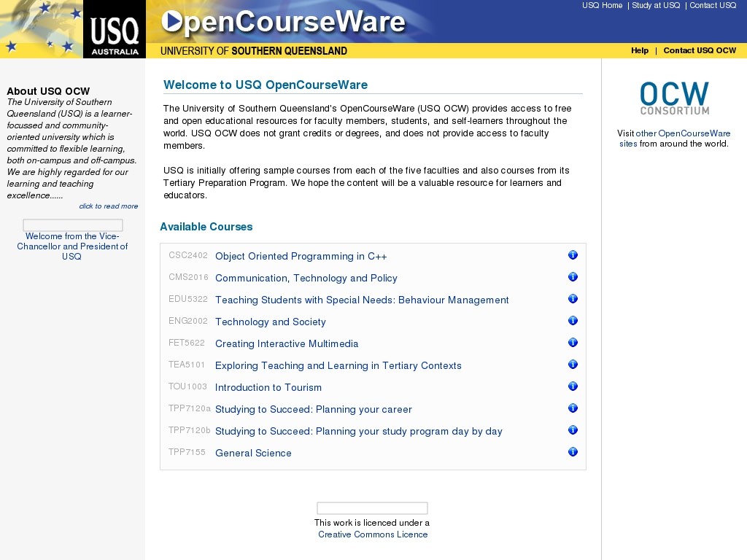The image size is (747, 560).
Task: Open info icon for Planning your career course
Action: [x=573, y=408]
